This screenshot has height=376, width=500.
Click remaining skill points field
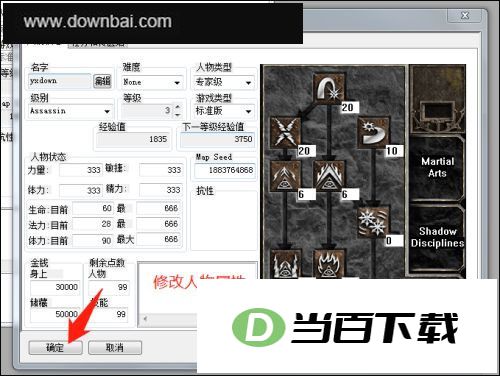[108, 314]
